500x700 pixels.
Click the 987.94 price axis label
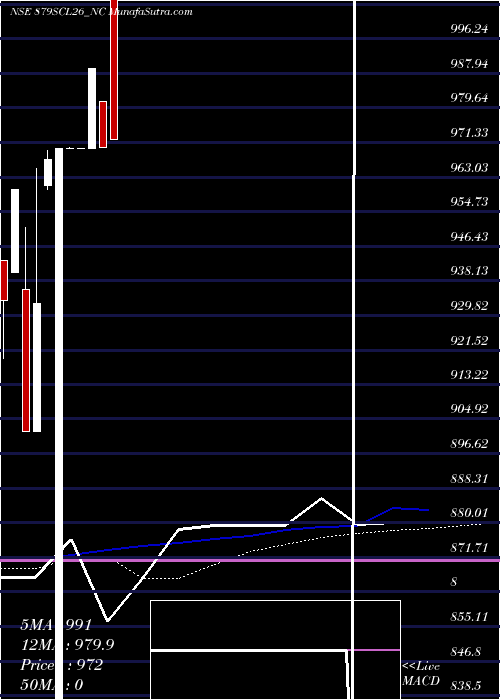[x=469, y=63]
